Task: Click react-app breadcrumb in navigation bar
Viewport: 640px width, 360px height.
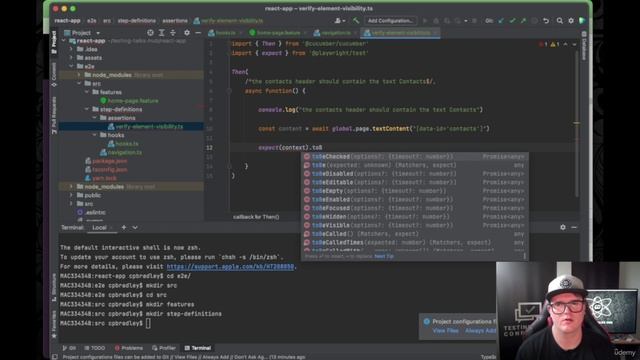Action: [x=67, y=21]
